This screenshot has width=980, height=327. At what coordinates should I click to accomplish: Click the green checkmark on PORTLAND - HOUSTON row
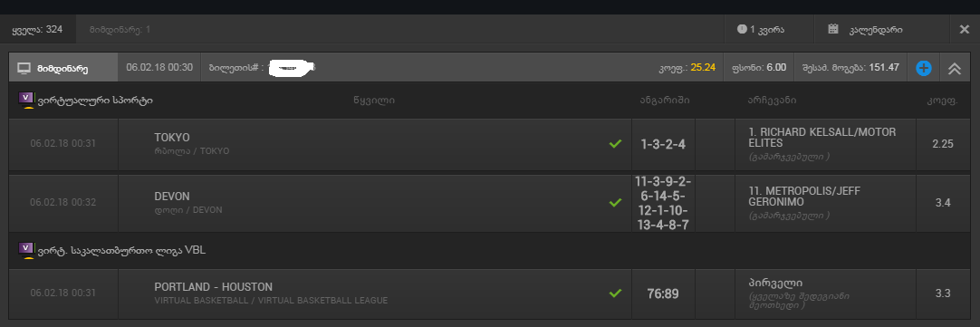[x=615, y=293]
